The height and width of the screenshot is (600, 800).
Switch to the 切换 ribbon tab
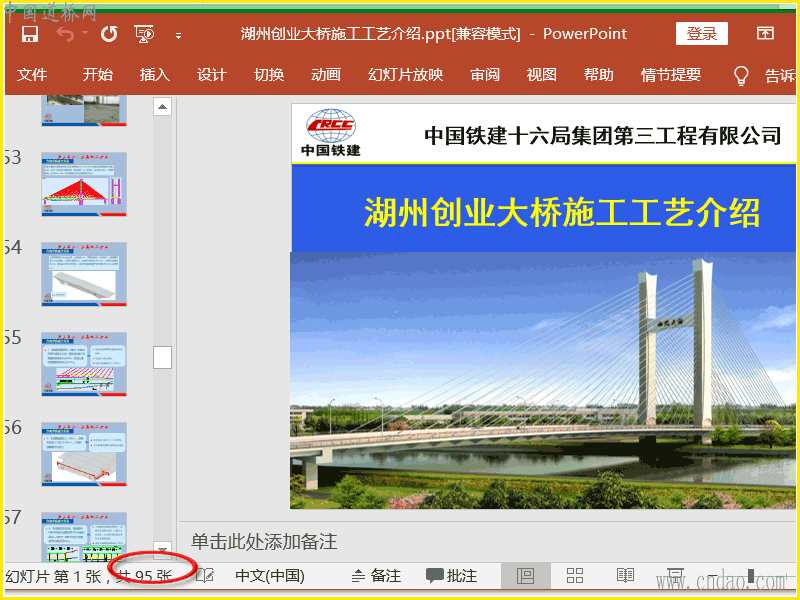(269, 75)
